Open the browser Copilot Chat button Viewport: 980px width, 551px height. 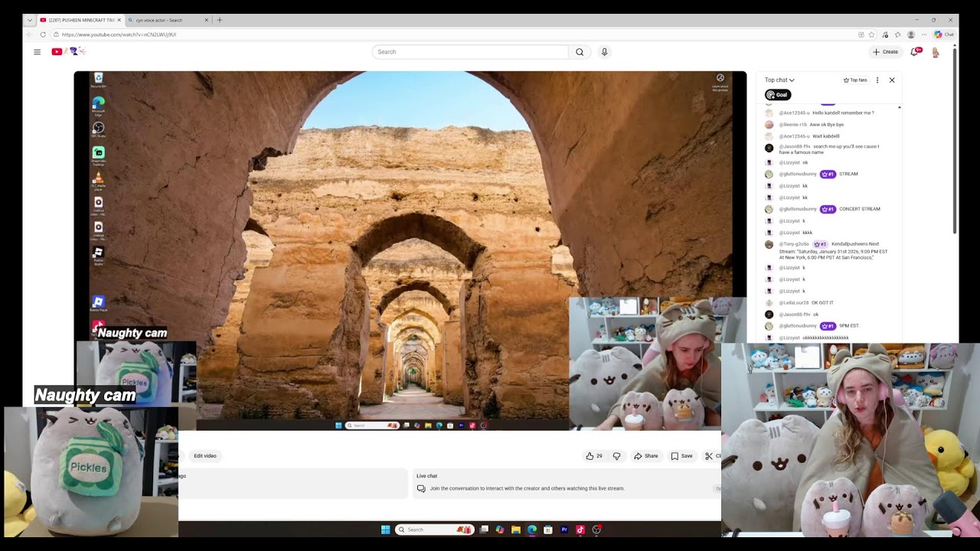coord(944,34)
